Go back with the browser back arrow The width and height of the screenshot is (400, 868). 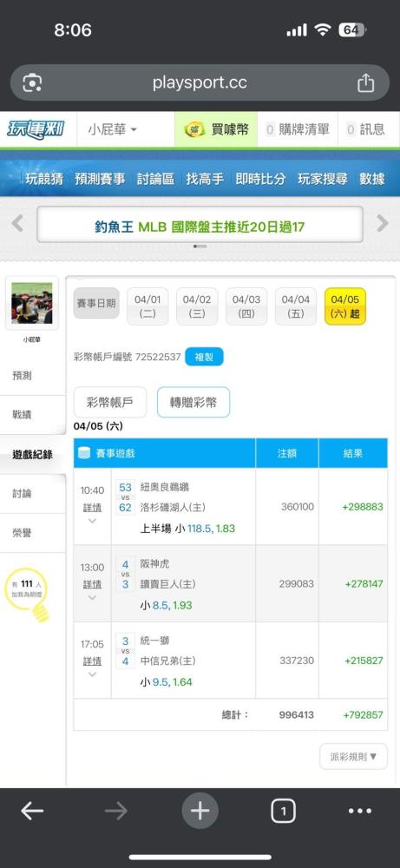(x=32, y=811)
